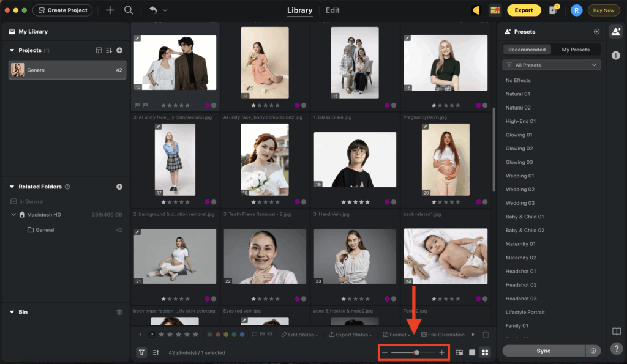Screen dimensions: 627x364
Task: Click the plus icon to import photos
Action: pos(110,10)
